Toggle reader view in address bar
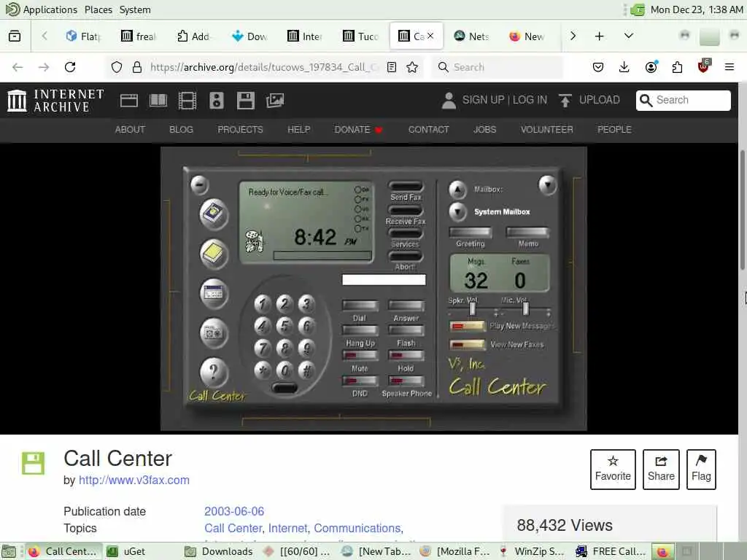Image resolution: width=747 pixels, height=560 pixels. click(x=392, y=67)
